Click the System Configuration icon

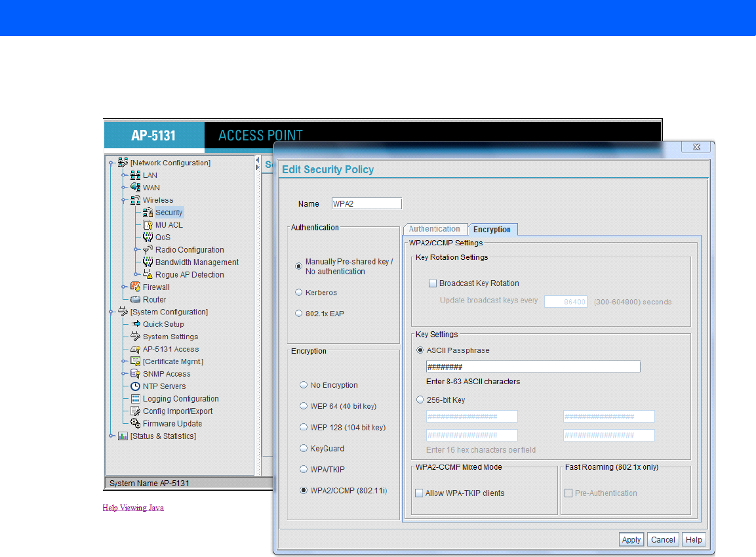pos(123,312)
